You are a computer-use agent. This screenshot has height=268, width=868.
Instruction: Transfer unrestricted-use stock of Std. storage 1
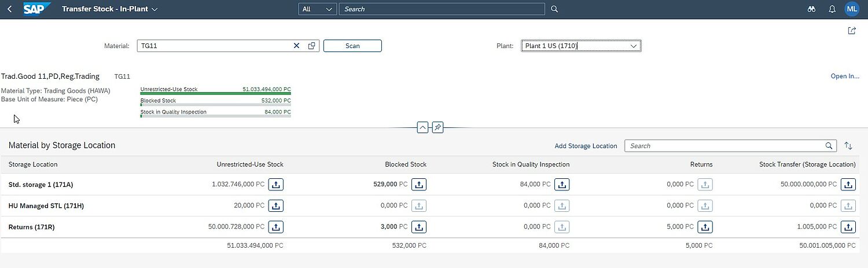276,184
